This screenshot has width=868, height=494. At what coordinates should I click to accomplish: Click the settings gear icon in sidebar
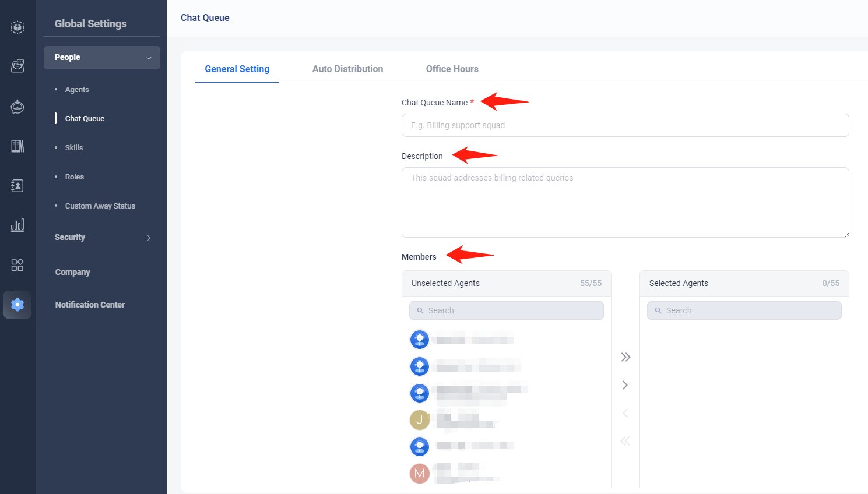click(x=17, y=305)
